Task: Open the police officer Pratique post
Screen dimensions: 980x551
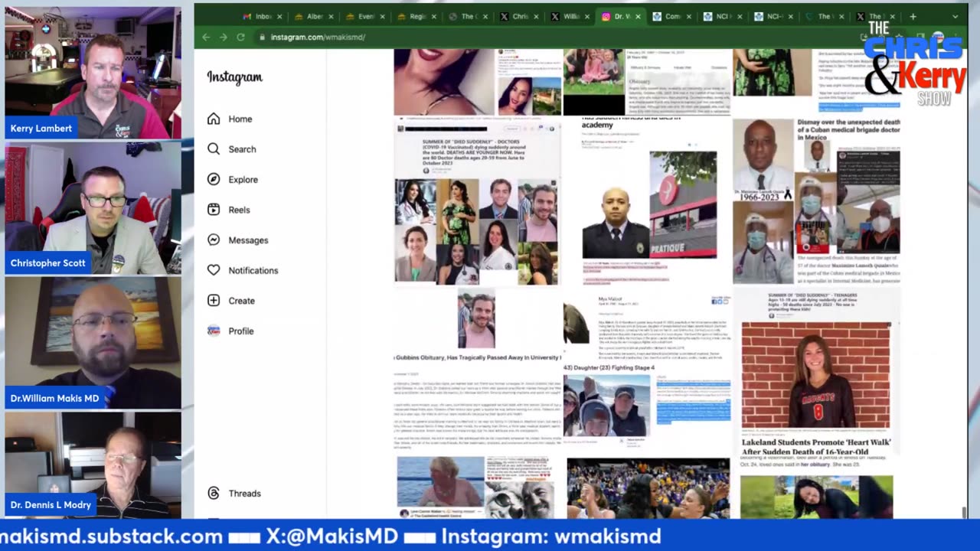Action: point(648,203)
